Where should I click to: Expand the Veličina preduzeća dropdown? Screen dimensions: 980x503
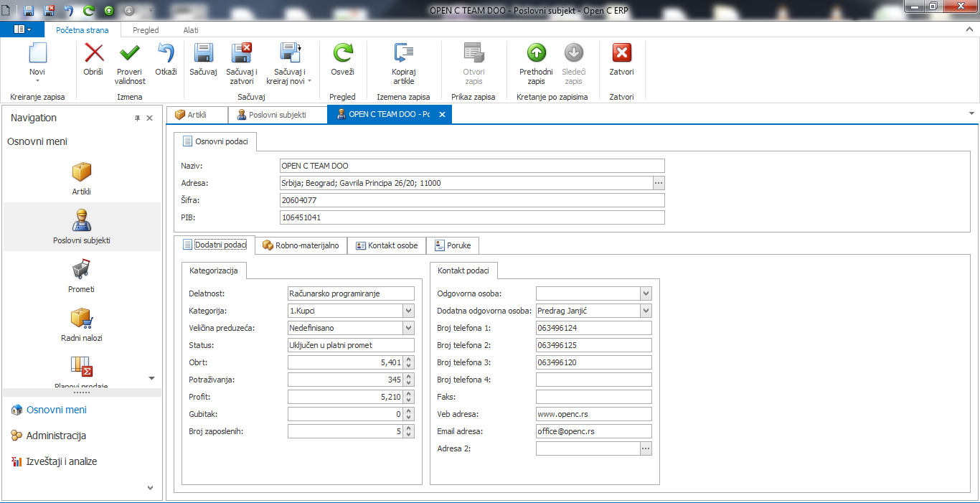click(408, 328)
